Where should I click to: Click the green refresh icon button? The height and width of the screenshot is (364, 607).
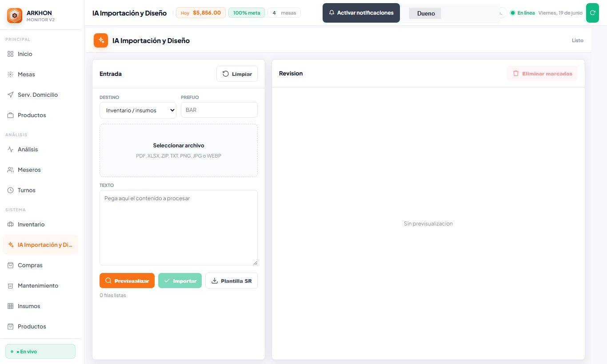click(592, 13)
